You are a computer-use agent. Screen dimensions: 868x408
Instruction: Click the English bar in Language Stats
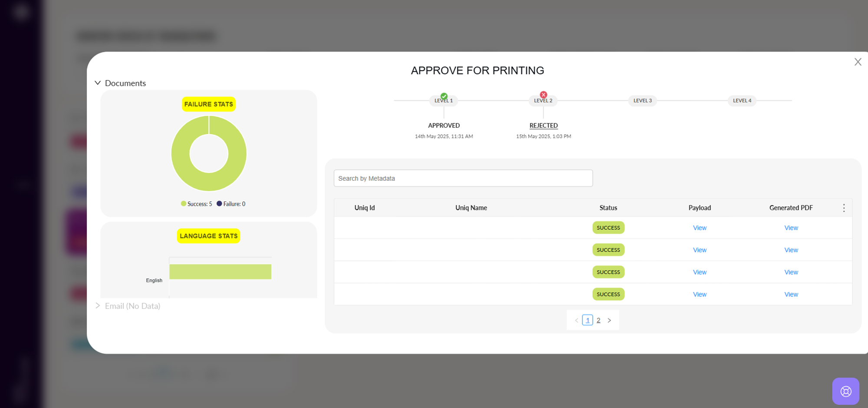[x=220, y=272]
